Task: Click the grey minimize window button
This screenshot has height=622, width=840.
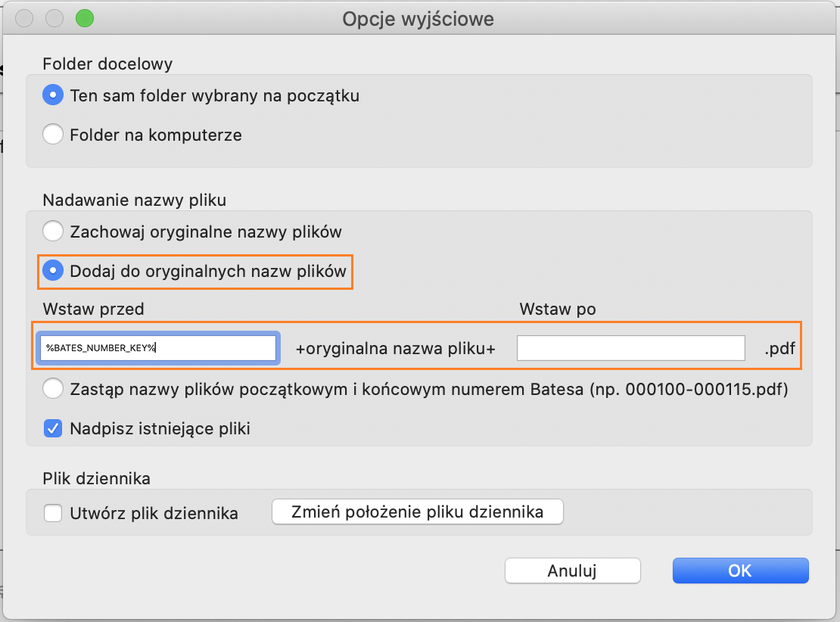Action: click(x=54, y=18)
